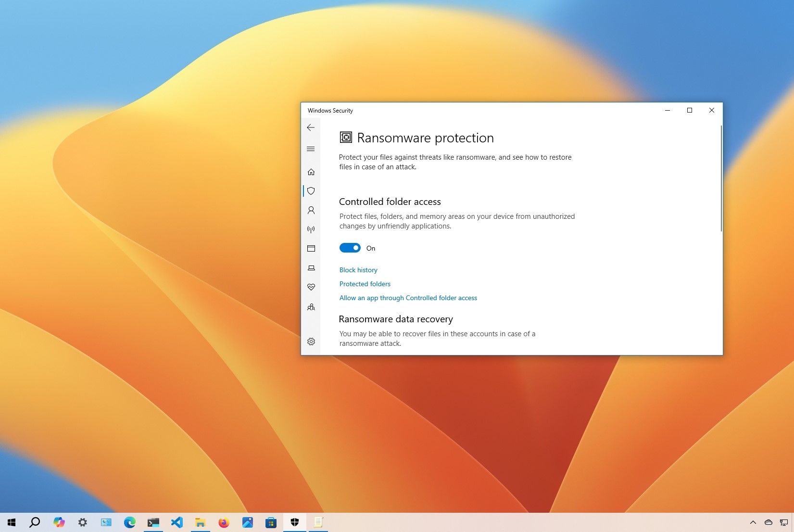Viewport: 794px width, 532px height.
Task: Open the Start menu
Action: point(11,522)
